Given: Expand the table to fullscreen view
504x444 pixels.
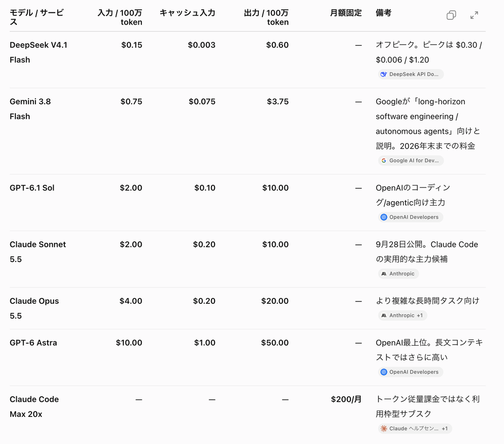Looking at the screenshot, I should coord(474,15).
